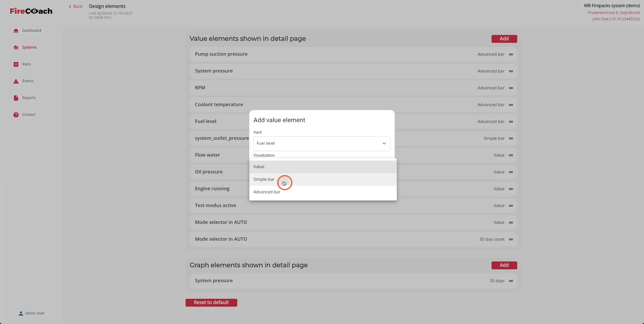Click reorder handle on Mode selector Value row
644x324 pixels.
[511, 223]
